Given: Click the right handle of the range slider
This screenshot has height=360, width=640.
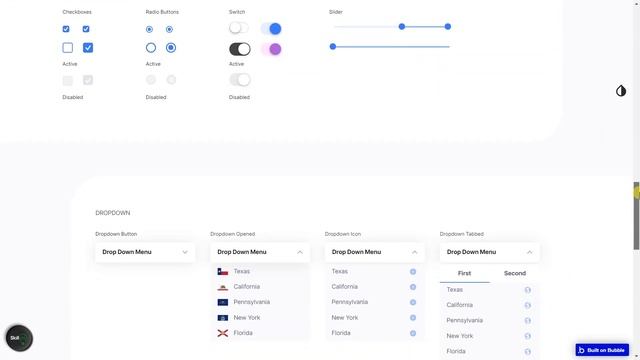Looking at the screenshot, I should (x=448, y=27).
